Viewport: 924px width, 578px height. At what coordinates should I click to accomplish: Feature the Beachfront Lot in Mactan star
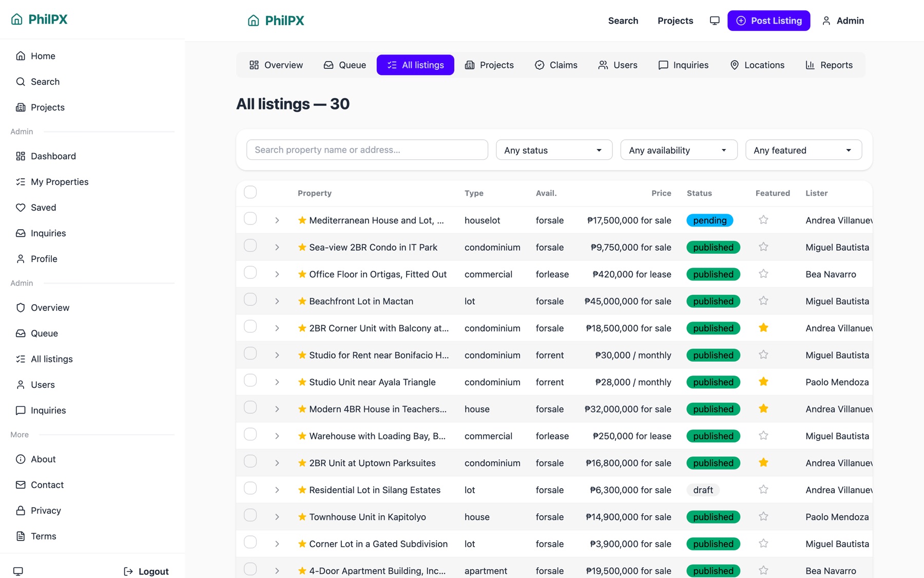(x=763, y=301)
